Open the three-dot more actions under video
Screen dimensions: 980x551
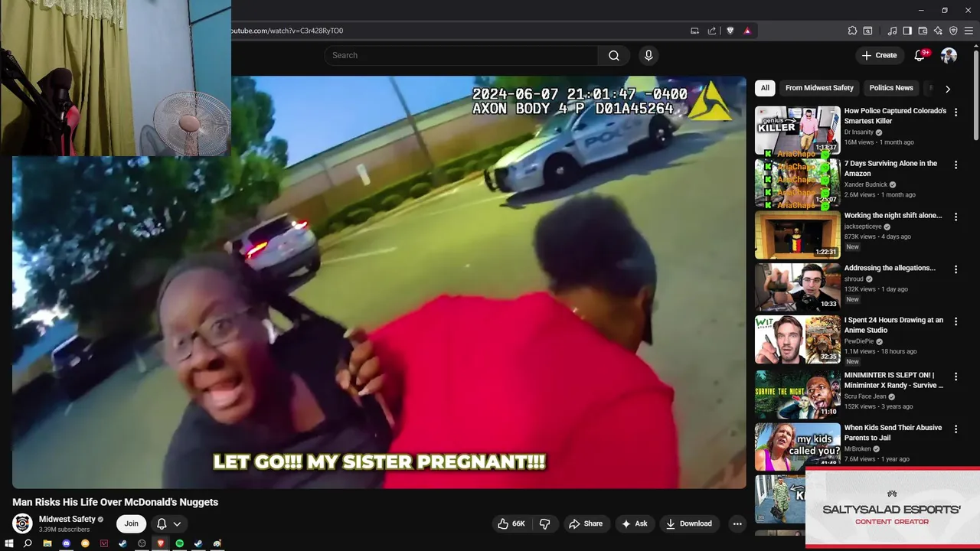coord(737,523)
